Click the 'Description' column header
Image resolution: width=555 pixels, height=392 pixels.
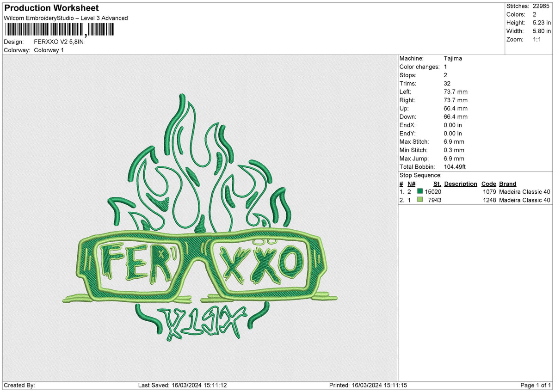click(461, 184)
